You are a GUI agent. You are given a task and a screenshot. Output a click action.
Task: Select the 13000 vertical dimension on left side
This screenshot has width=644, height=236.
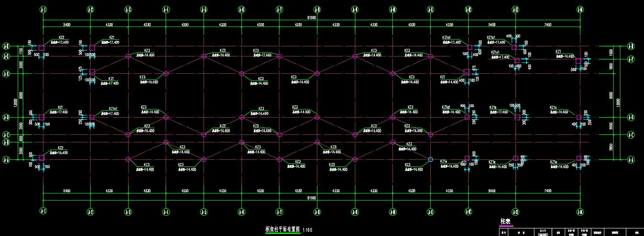(x=15, y=102)
